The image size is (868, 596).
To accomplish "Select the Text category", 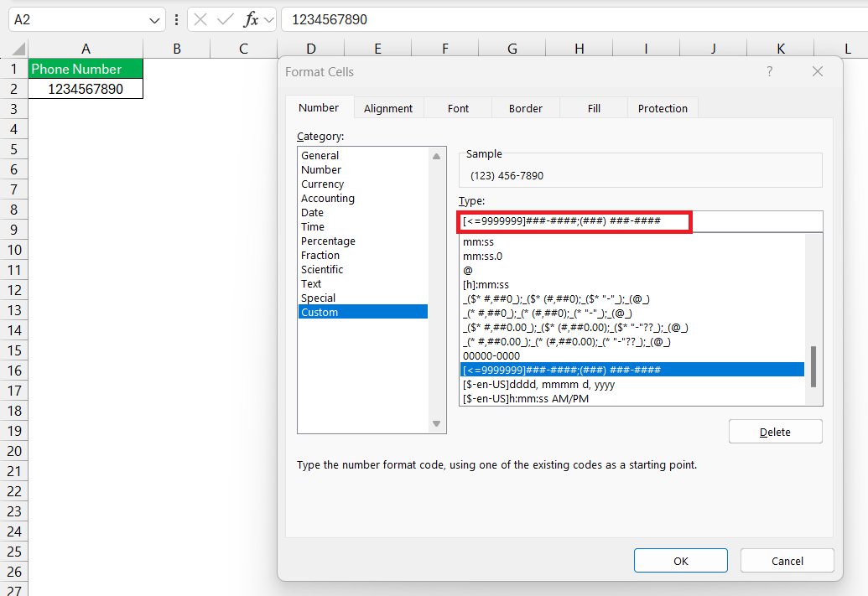I will 362,284.
